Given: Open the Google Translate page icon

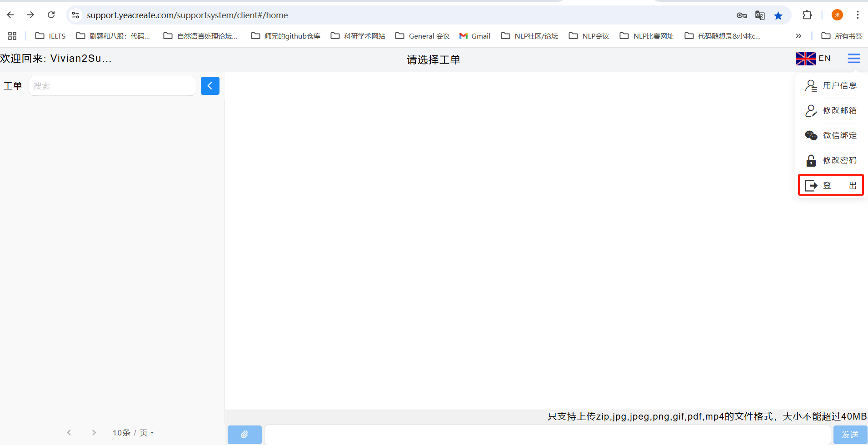Looking at the screenshot, I should point(759,15).
